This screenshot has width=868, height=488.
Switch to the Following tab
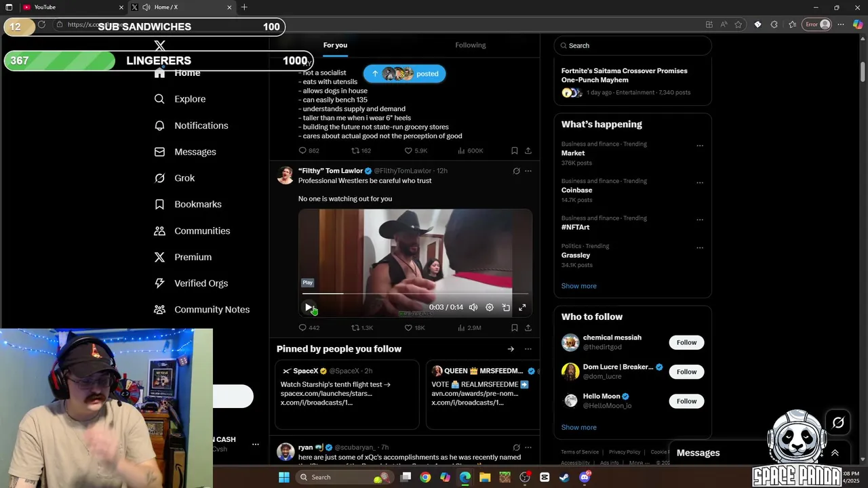471,45
